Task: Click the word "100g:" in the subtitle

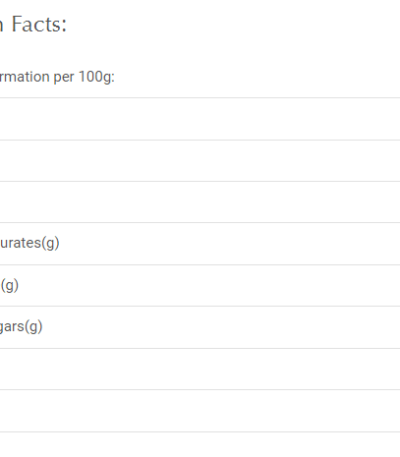Action: click(97, 77)
